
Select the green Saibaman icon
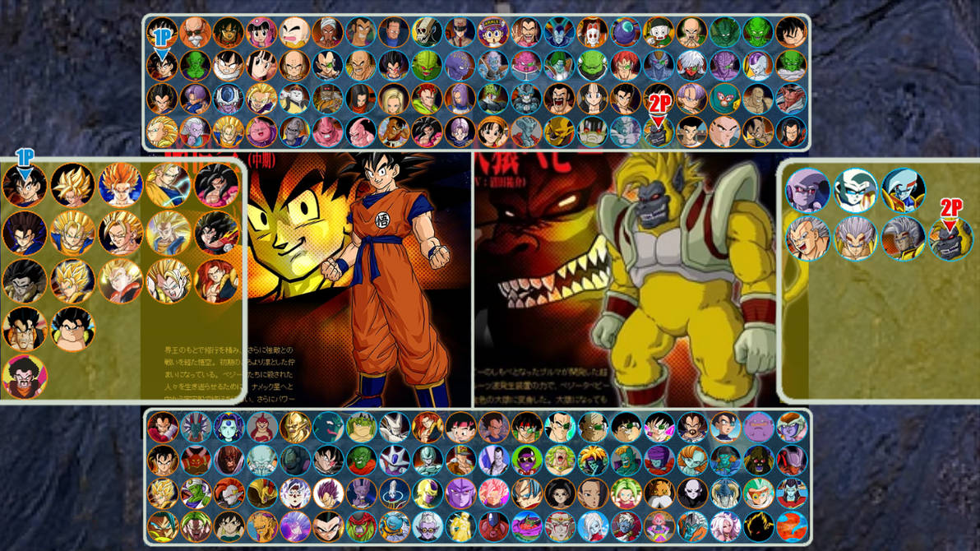[427, 66]
